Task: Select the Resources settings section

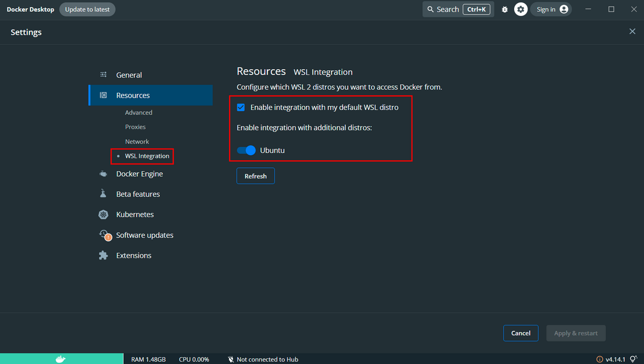Action: point(133,95)
